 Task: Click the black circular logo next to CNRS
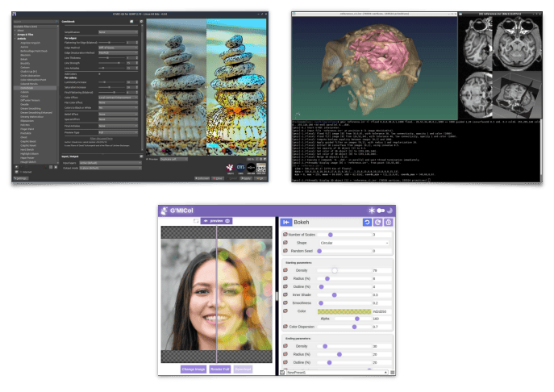(x=251, y=168)
